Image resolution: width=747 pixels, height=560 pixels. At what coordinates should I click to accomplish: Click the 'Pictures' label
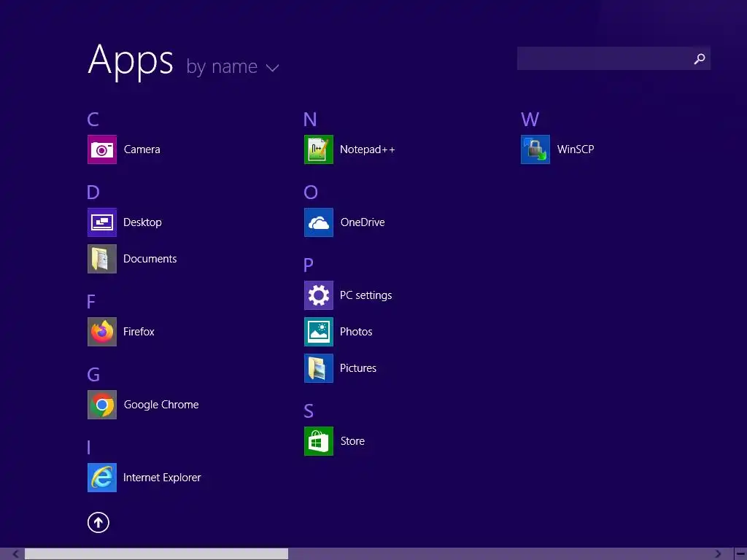point(357,368)
